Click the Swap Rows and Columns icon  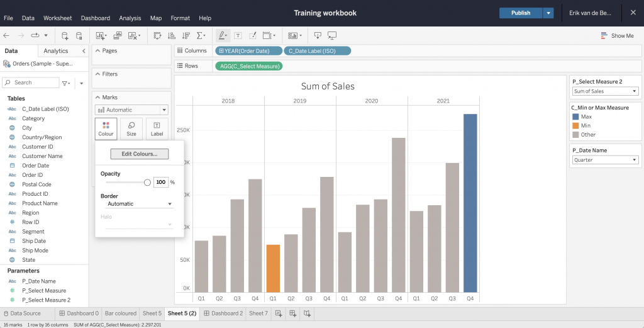(157, 36)
